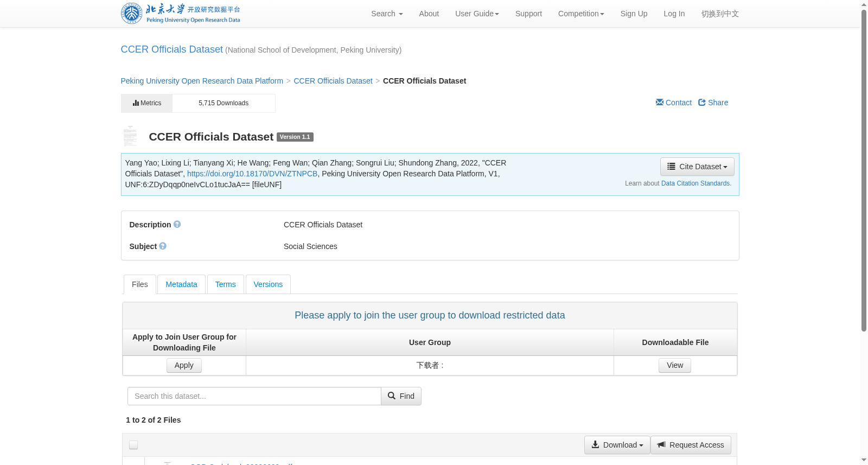868x465 pixels.
Task: Open the Support page
Action: coord(528,14)
